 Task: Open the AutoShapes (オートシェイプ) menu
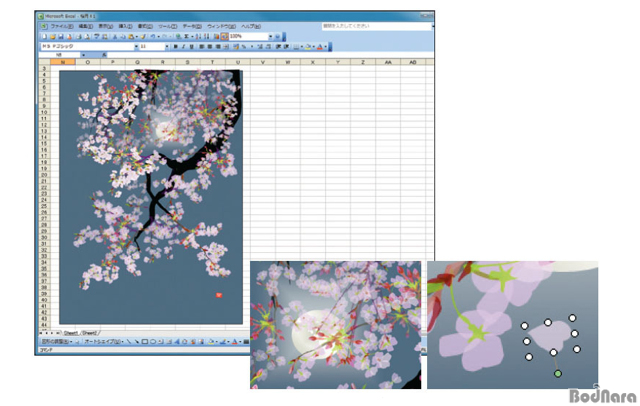pos(104,342)
